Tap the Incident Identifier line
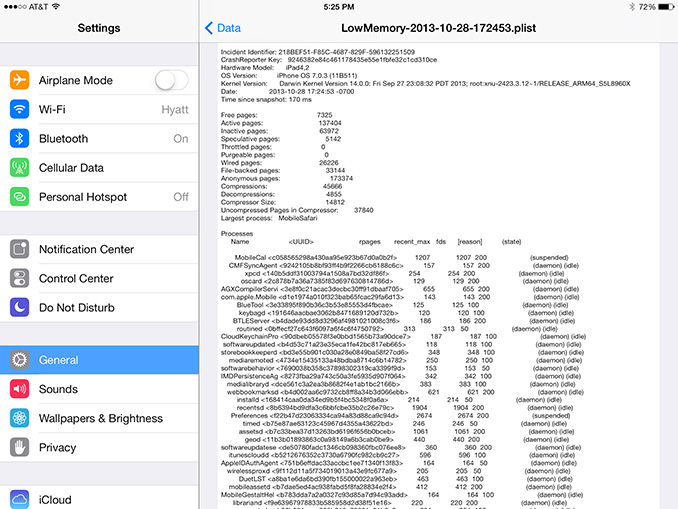 tap(318, 52)
